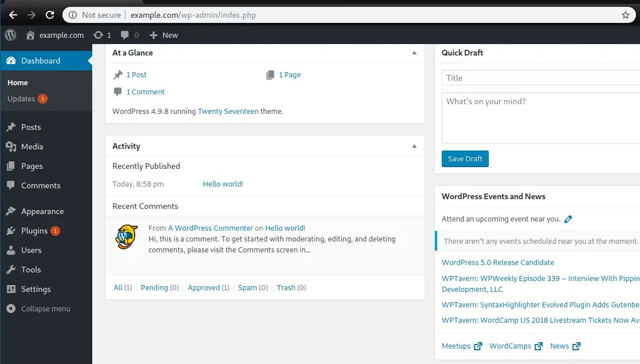The width and height of the screenshot is (640, 364).
Task: Click the WordPress logo in the admin bar
Action: click(x=10, y=35)
